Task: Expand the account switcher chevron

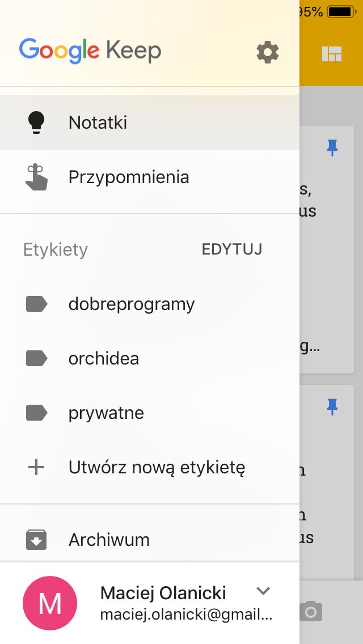Action: pos(263,591)
